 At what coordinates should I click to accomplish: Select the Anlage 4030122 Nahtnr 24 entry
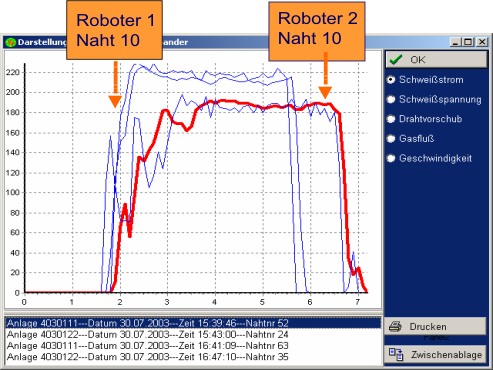tap(193, 334)
